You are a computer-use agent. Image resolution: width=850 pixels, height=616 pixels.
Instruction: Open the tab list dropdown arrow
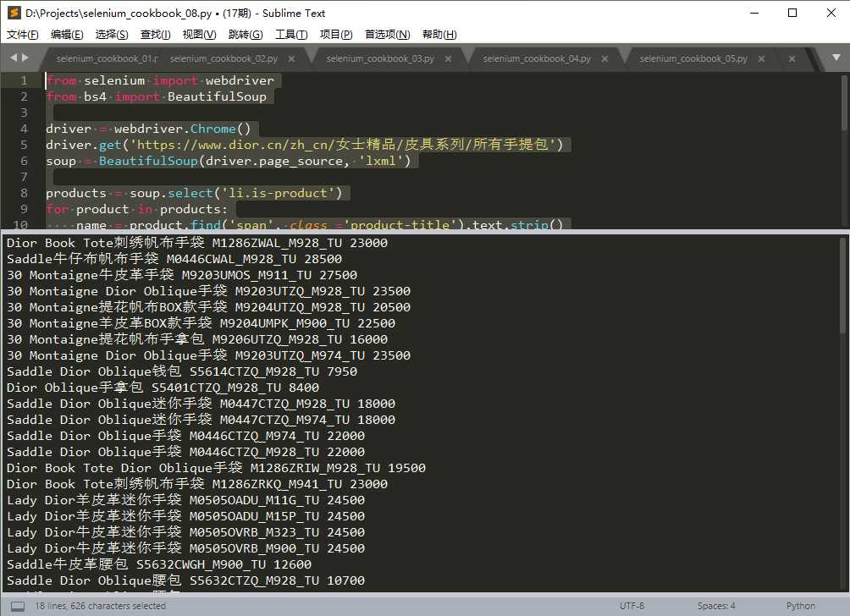pos(836,58)
